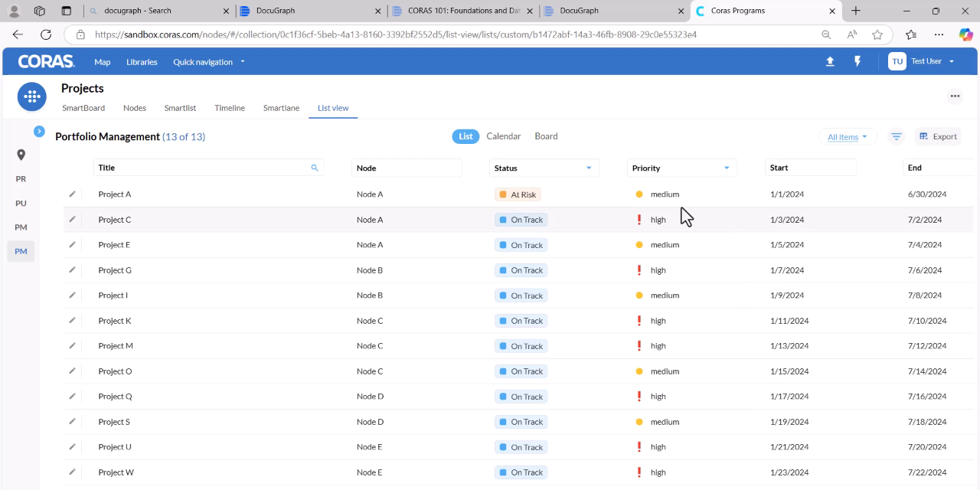980x490 pixels.
Task: Expand the sidebar with blue arrow toggle
Action: 39,132
